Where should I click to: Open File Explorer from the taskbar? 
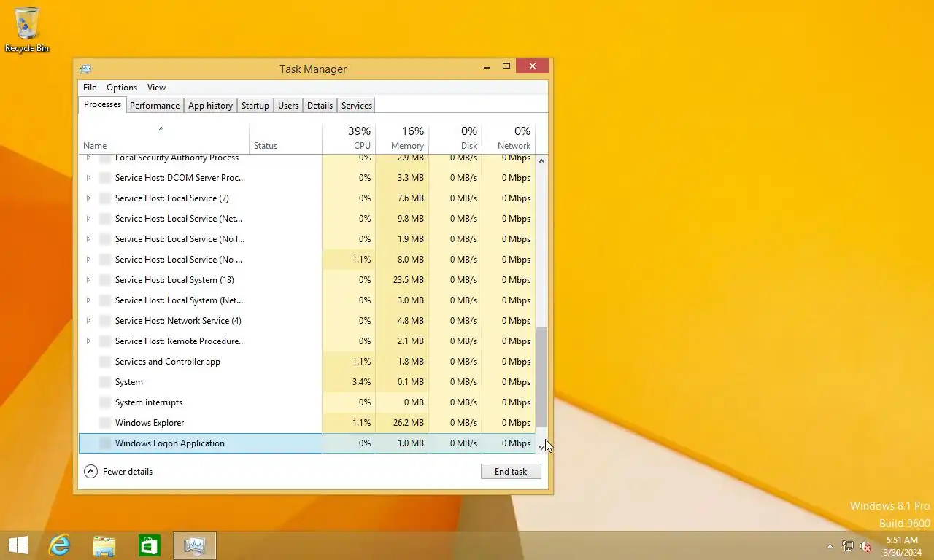coord(104,545)
